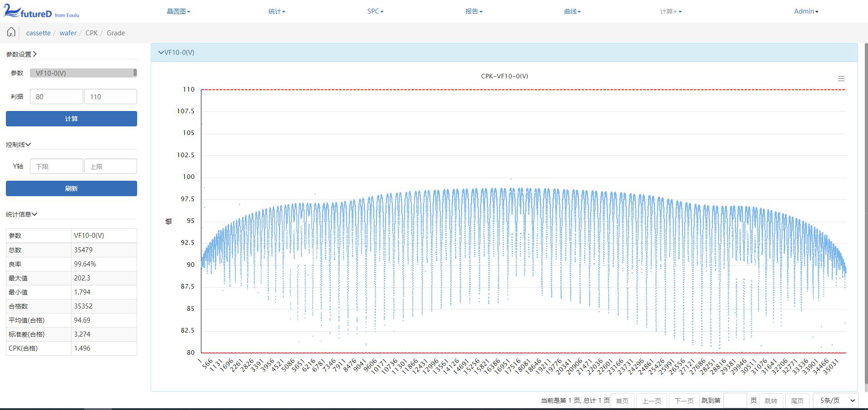Go to wafer breadcrumb link
This screenshot has width=868, height=410.
pos(68,33)
